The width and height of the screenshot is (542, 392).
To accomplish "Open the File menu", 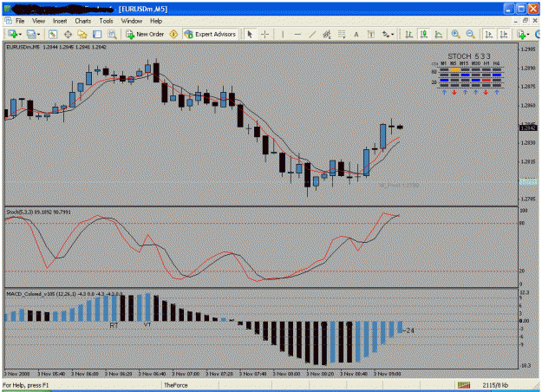I will (x=20, y=21).
